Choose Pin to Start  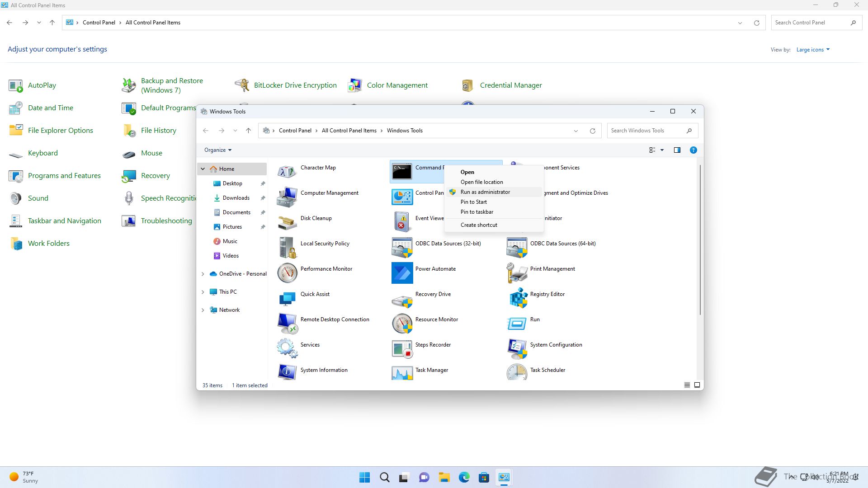(494, 202)
